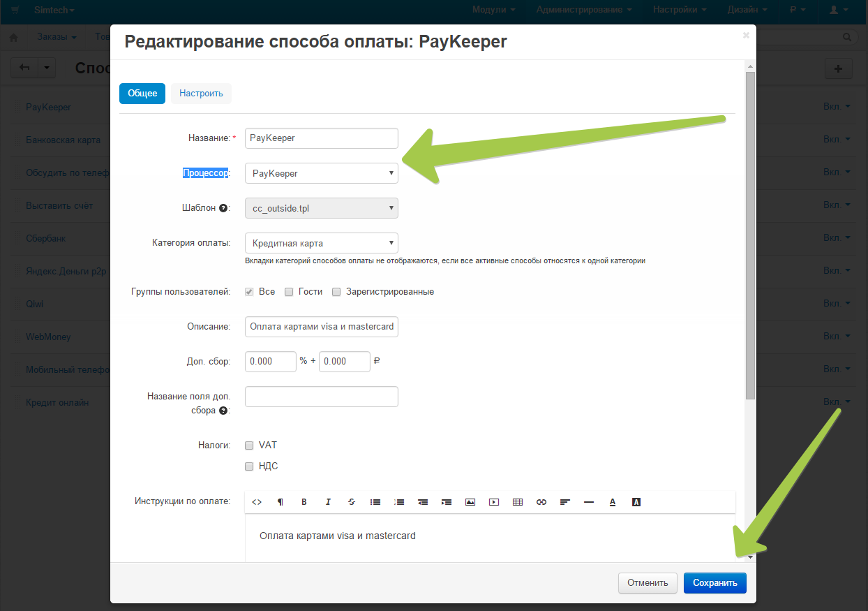Expand the Категория оплаты dropdown

coord(321,244)
